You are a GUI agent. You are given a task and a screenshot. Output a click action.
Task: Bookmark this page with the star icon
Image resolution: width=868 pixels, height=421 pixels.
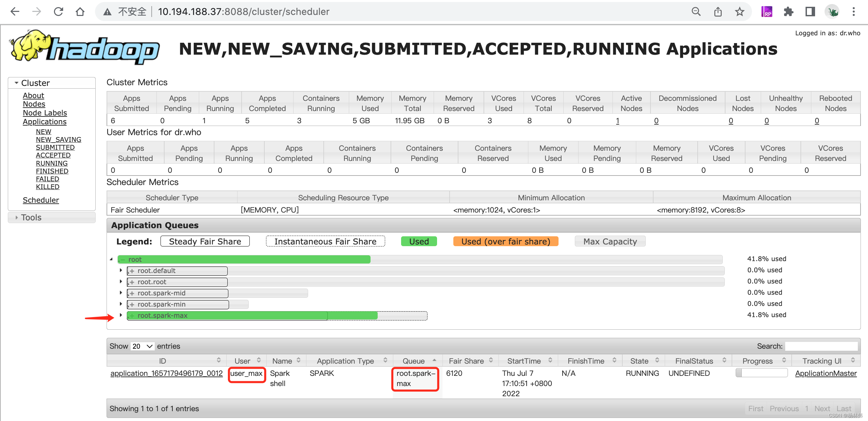click(739, 12)
